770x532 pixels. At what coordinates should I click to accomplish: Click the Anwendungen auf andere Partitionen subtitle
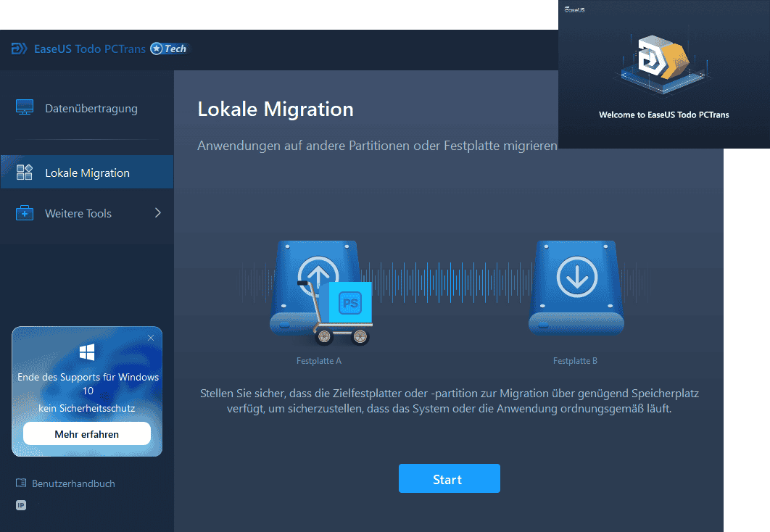pos(377,146)
